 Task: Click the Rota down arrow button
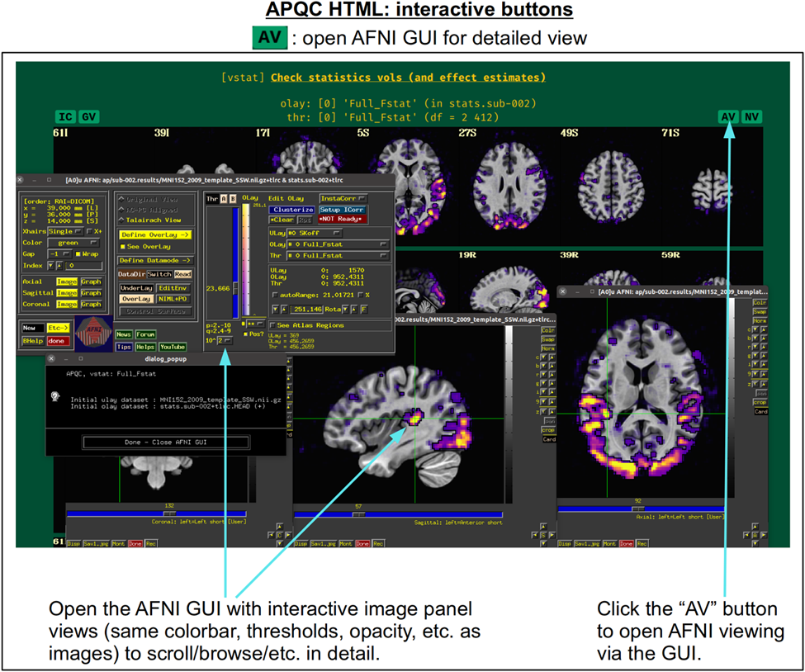pos(345,309)
